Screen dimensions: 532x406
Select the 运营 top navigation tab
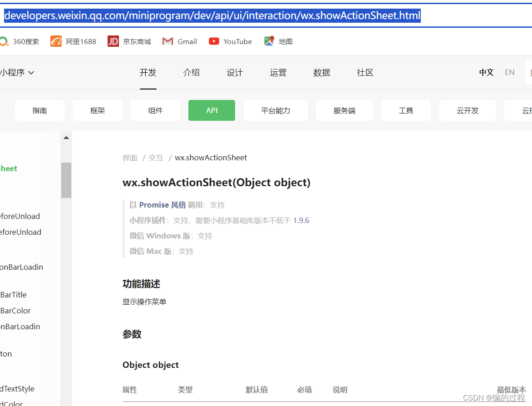[x=278, y=73]
